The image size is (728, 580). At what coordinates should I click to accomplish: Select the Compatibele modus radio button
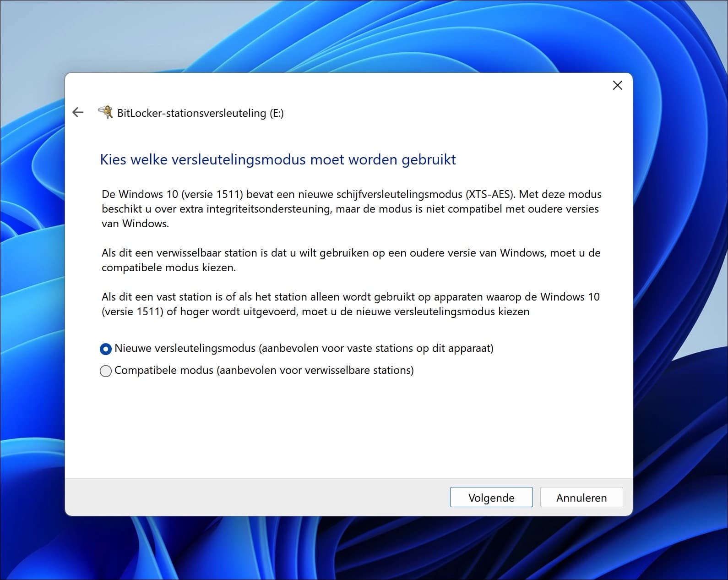[x=106, y=371]
